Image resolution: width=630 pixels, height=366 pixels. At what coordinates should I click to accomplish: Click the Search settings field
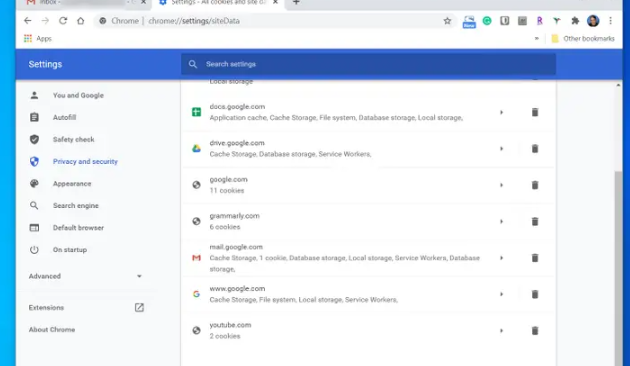point(368,64)
